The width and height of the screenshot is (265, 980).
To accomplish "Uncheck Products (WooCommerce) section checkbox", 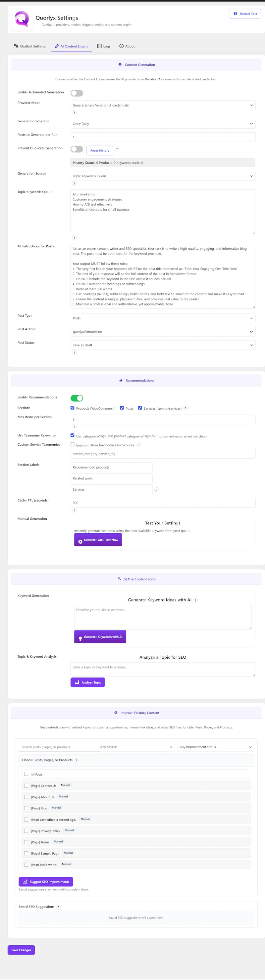I will (x=73, y=408).
